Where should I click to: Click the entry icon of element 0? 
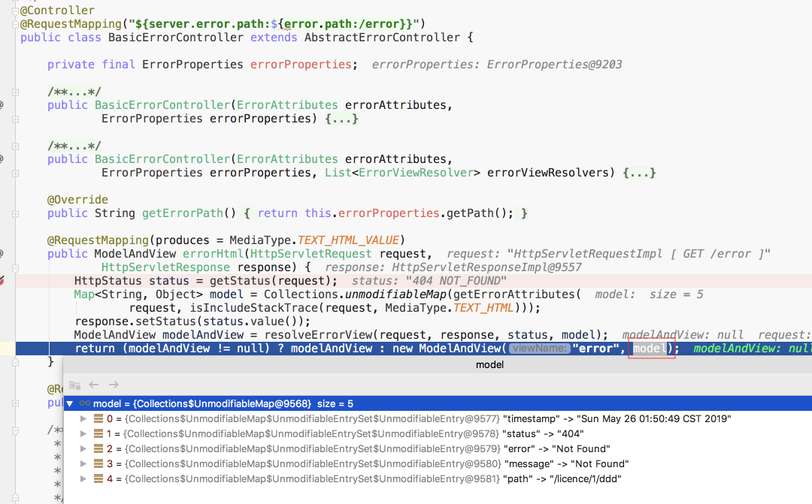pos(98,418)
